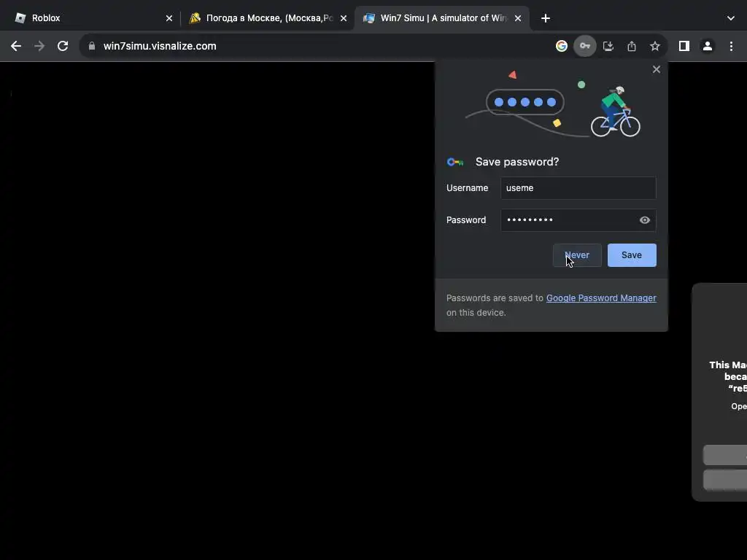The image size is (747, 560).
Task: Save the password
Action: click(632, 255)
